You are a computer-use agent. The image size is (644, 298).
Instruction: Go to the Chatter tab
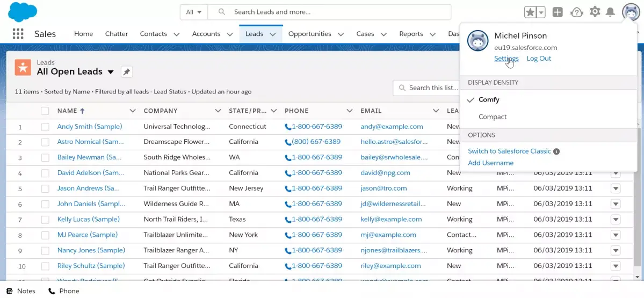tap(117, 34)
